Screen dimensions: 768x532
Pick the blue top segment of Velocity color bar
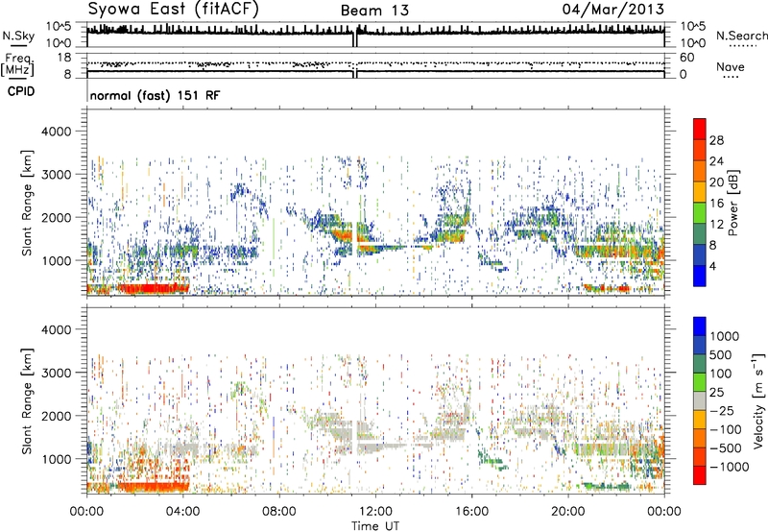coord(700,326)
